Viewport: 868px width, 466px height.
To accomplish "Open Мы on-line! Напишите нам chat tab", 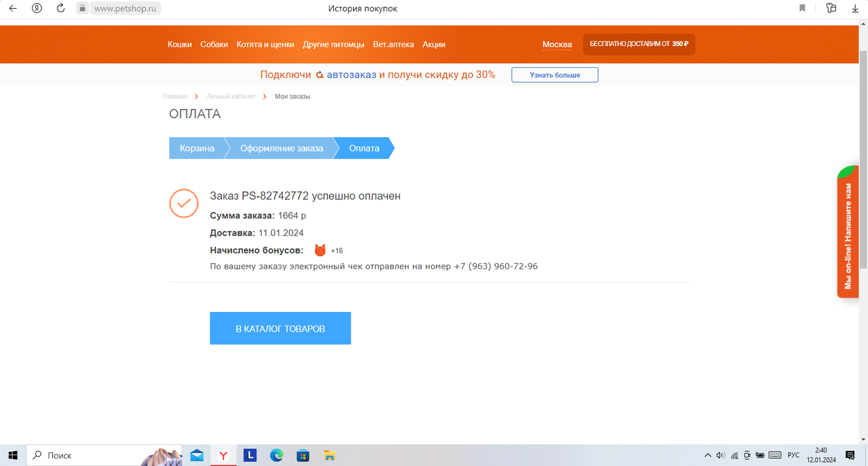I will 848,231.
